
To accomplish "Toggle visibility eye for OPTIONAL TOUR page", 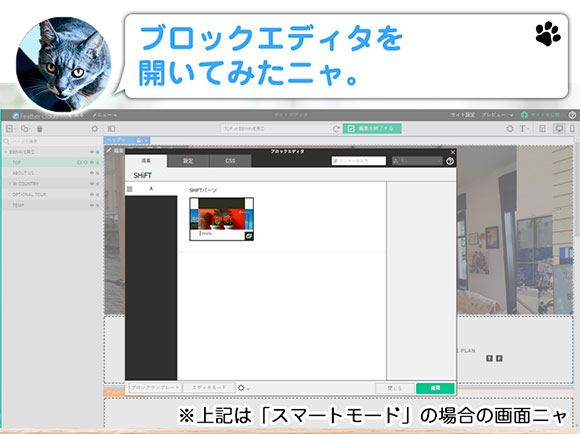I will coord(91,194).
